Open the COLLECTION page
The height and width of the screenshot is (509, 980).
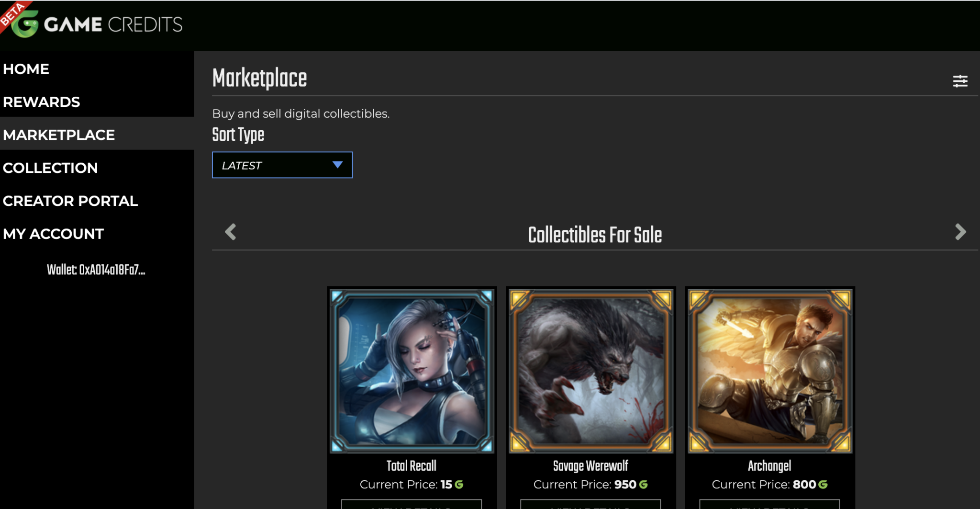(50, 168)
